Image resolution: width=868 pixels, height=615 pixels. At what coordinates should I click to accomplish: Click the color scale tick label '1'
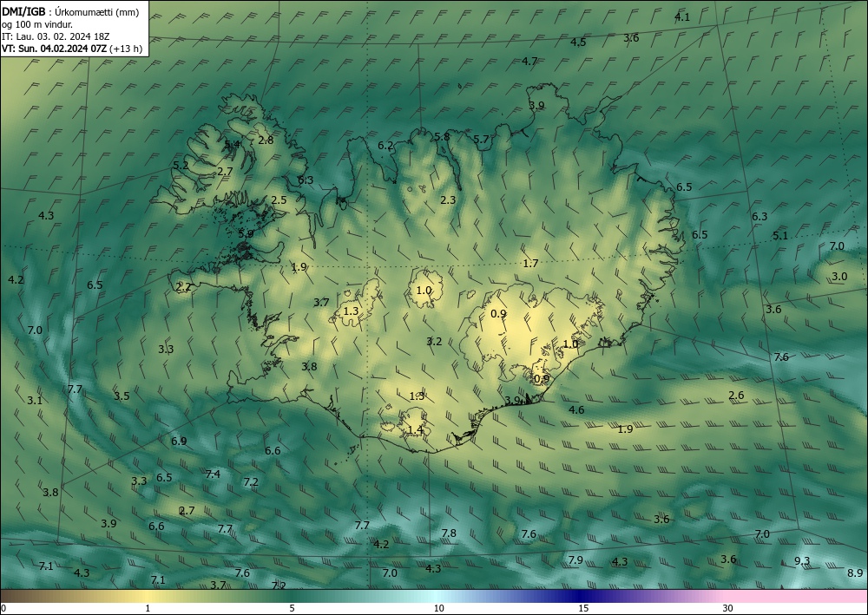point(148,608)
